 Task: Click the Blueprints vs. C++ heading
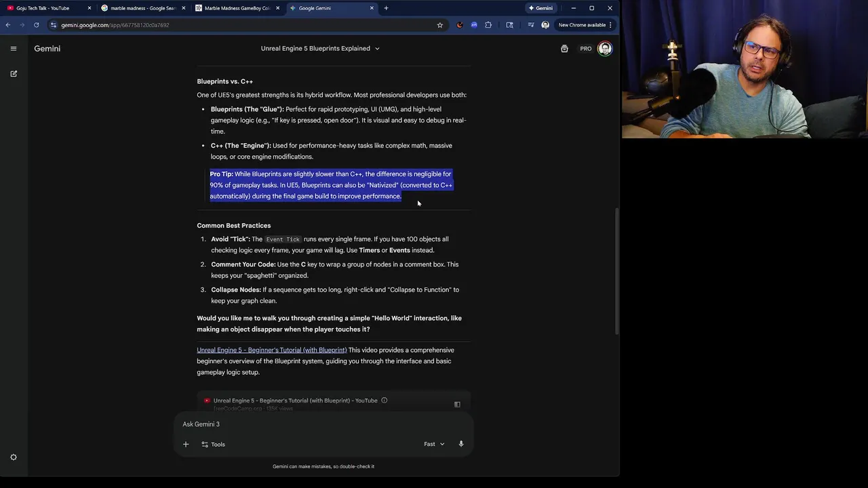coord(224,81)
